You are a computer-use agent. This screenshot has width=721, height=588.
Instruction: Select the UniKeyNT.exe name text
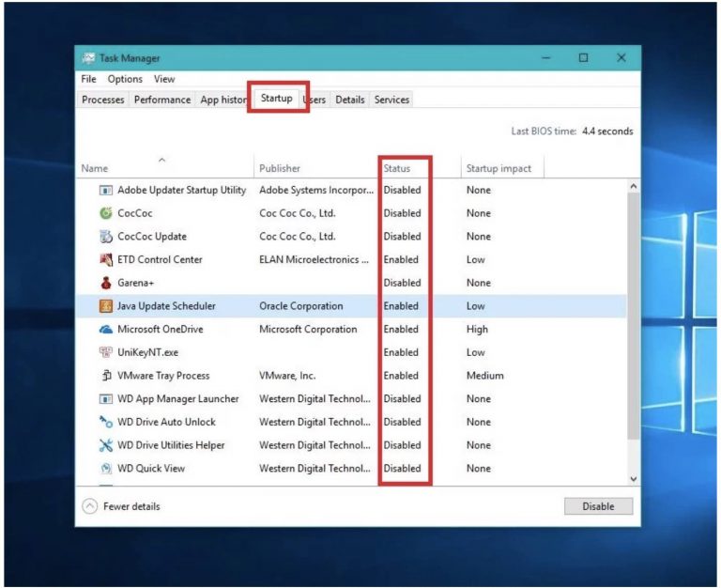coord(147,352)
